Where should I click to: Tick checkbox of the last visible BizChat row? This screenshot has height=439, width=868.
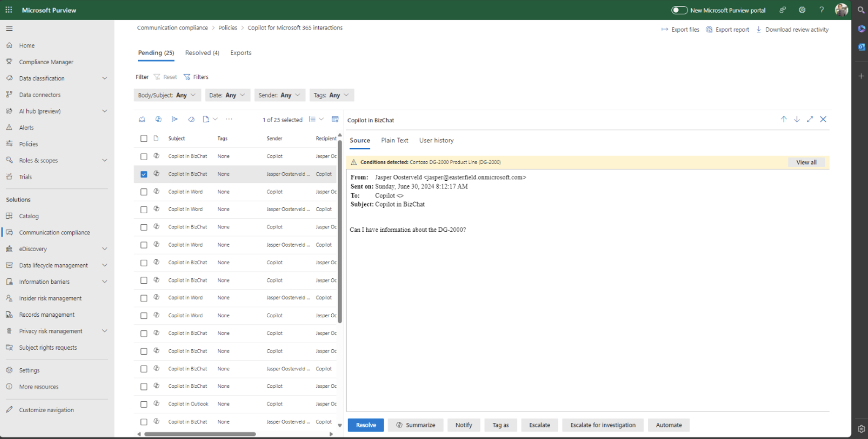pos(144,422)
